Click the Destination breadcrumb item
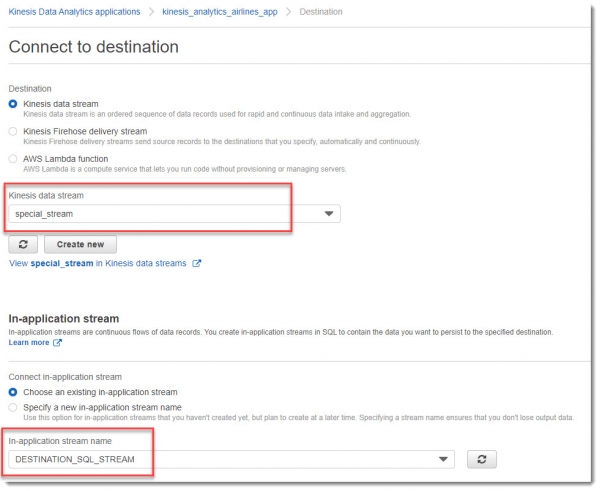 320,11
